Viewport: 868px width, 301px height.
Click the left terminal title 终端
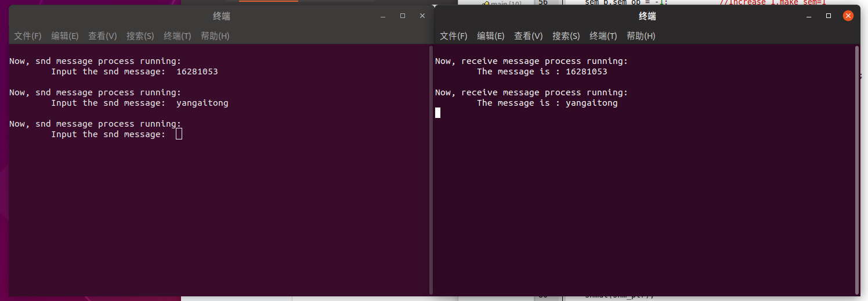222,16
